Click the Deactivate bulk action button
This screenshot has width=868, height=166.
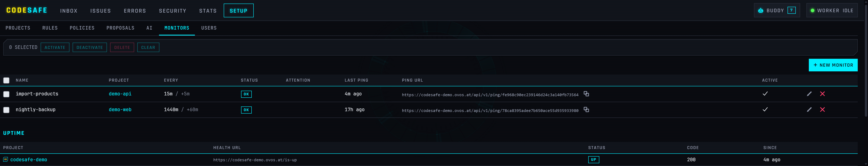tap(90, 48)
